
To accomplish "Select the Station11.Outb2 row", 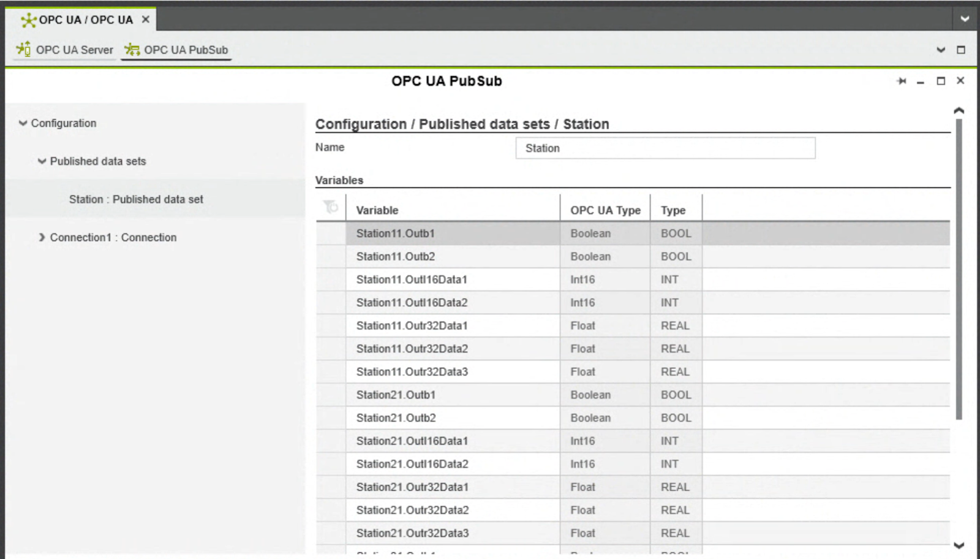I will click(633, 257).
